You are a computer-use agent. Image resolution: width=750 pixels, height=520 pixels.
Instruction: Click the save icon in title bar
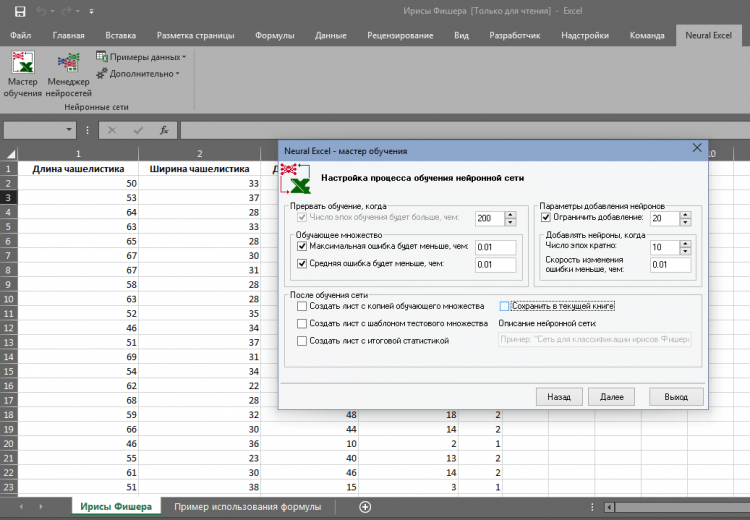(x=20, y=12)
